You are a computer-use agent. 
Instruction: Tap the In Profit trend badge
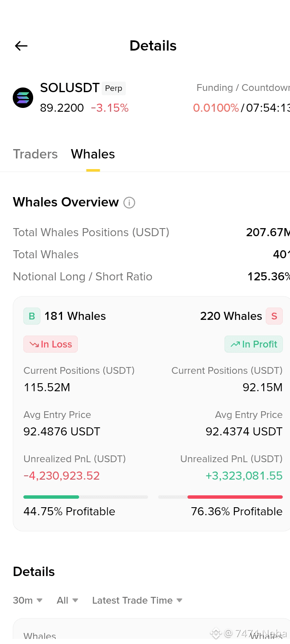(x=253, y=344)
